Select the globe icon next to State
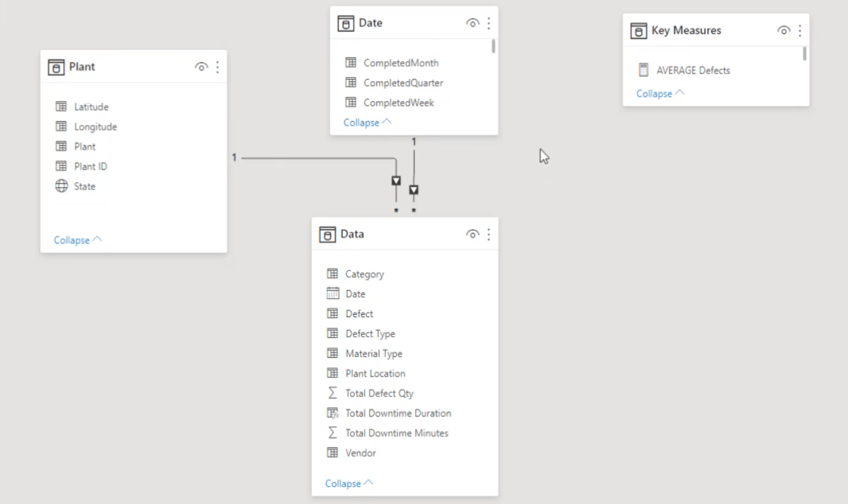The width and height of the screenshot is (848, 504). 62,186
